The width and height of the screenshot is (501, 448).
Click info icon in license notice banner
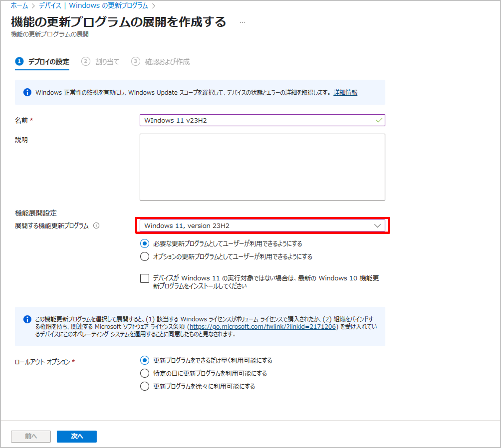[27, 319]
